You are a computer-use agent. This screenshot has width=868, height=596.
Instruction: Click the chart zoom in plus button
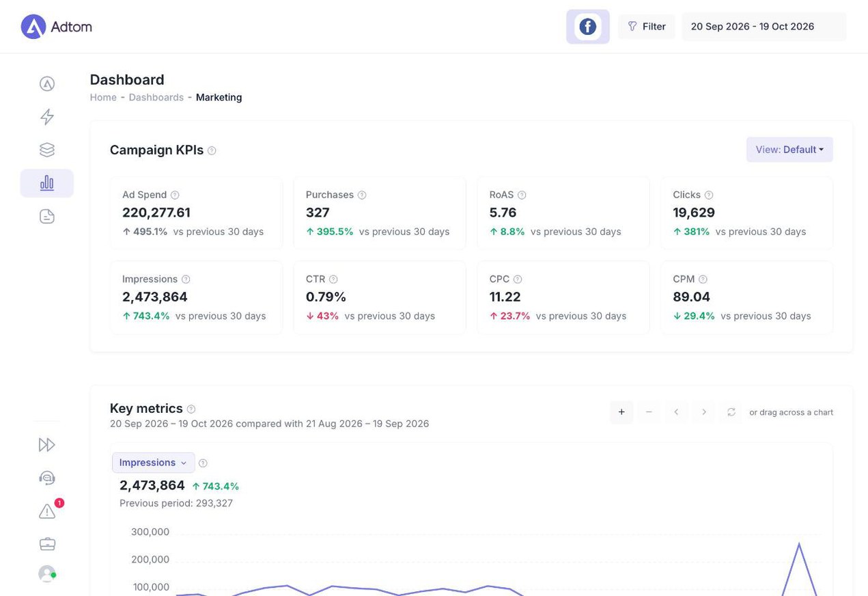coord(621,412)
